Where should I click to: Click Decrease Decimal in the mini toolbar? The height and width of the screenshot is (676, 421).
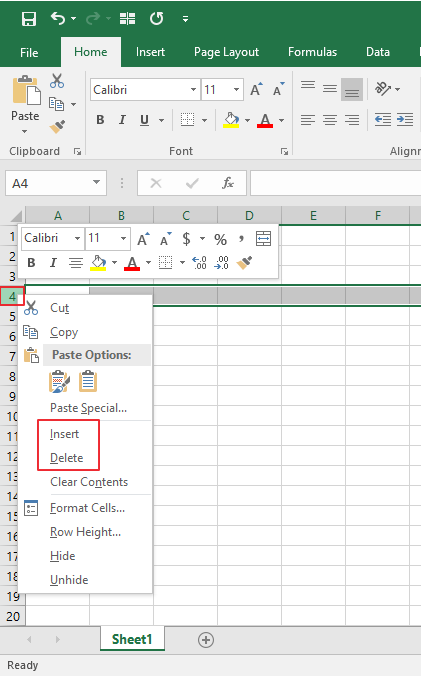click(221, 263)
